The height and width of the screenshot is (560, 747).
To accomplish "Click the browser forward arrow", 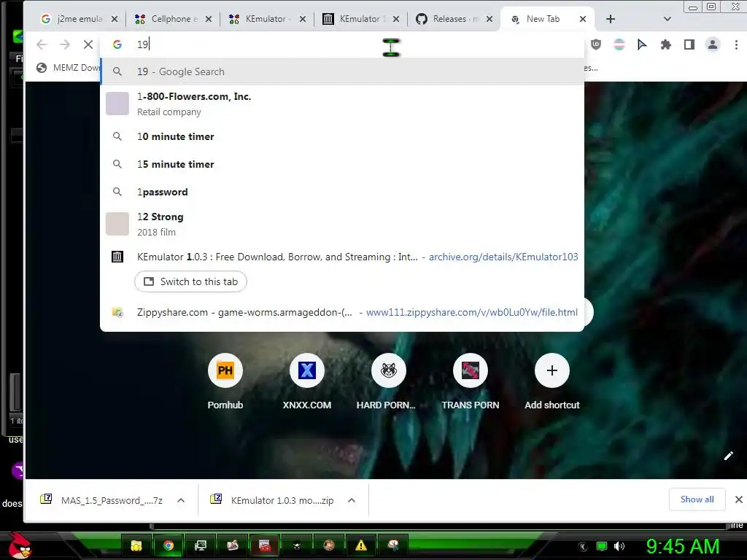I will [65, 44].
